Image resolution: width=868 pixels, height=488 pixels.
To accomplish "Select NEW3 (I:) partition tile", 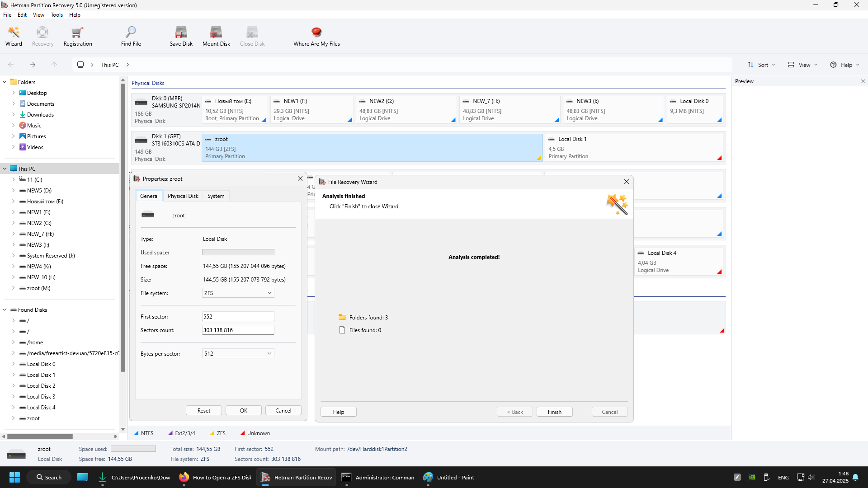I will [x=613, y=109].
